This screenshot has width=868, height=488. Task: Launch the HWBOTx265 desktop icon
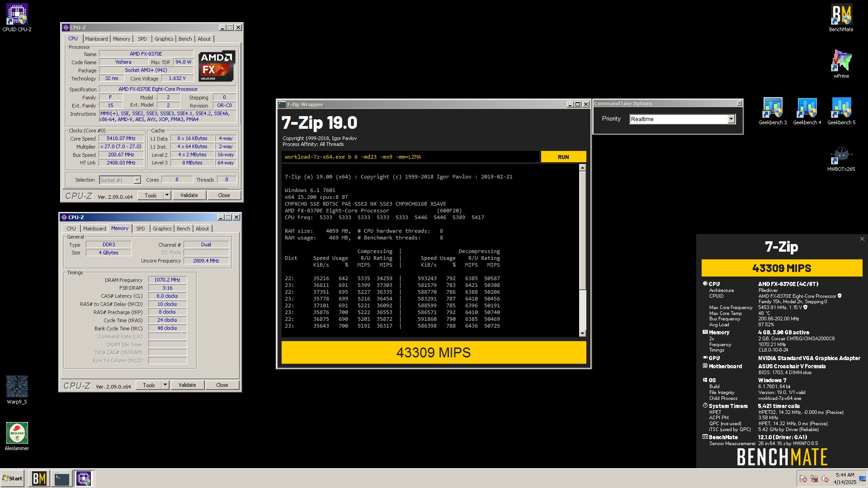coord(841,158)
